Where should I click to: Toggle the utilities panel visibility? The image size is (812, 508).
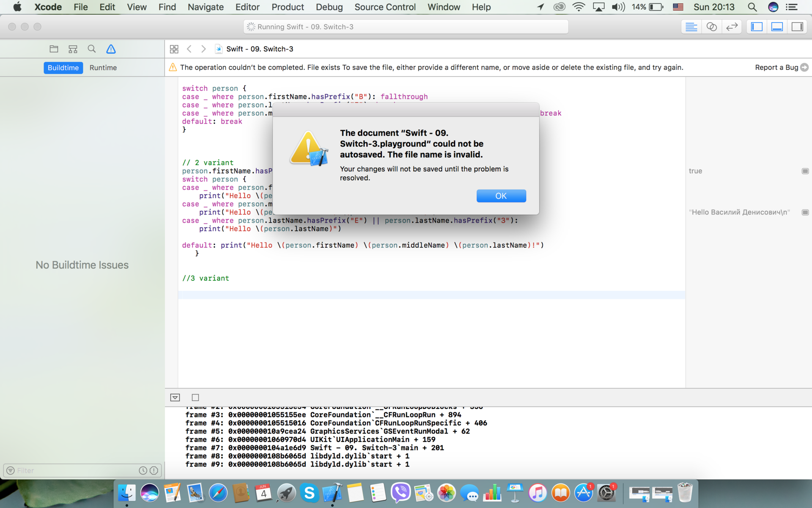797,27
